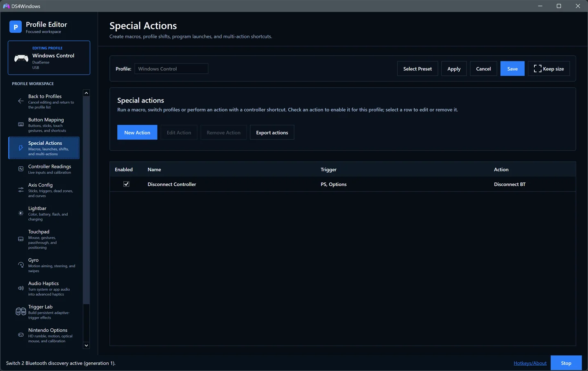
Task: Click the Touchpad icon in the sidebar
Action: point(21,239)
